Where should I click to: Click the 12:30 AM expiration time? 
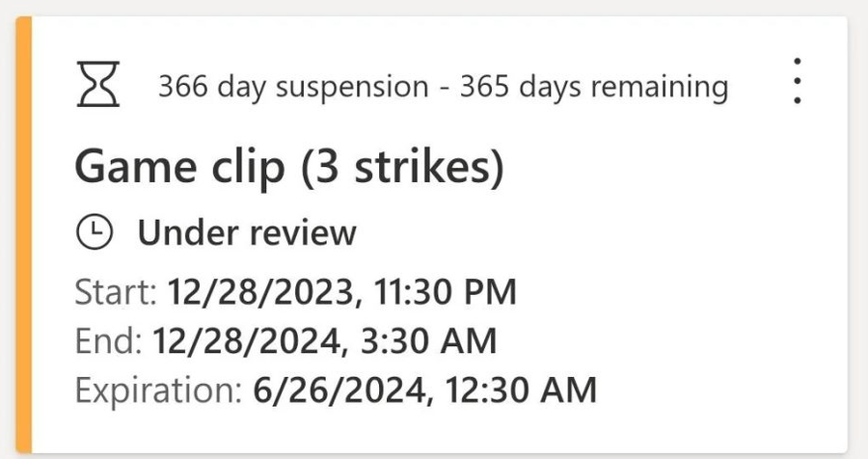click(x=521, y=391)
